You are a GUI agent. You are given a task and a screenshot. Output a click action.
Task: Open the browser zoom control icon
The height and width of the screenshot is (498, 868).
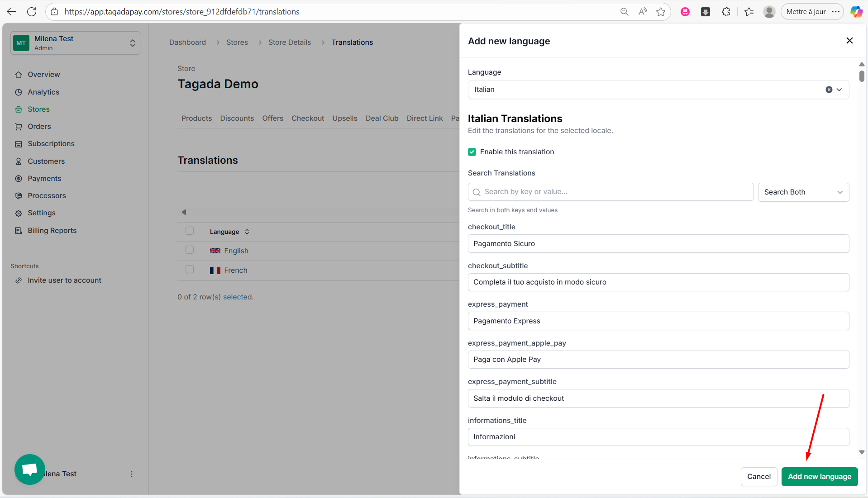pyautogui.click(x=624, y=12)
